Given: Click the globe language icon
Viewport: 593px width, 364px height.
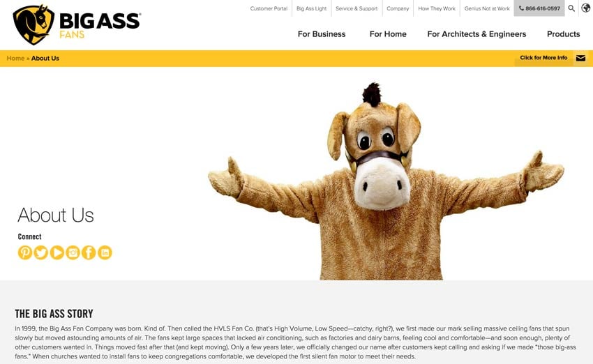Looking at the screenshot, I should 586,8.
